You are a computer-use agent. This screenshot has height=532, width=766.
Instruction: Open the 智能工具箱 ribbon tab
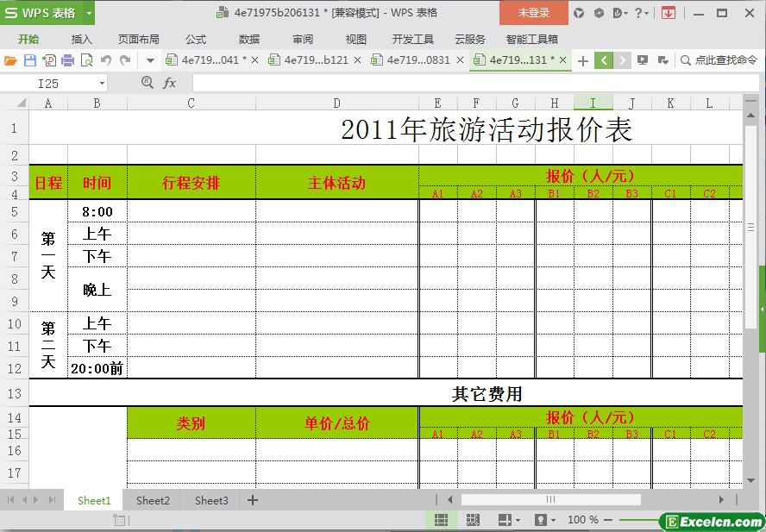click(x=532, y=39)
